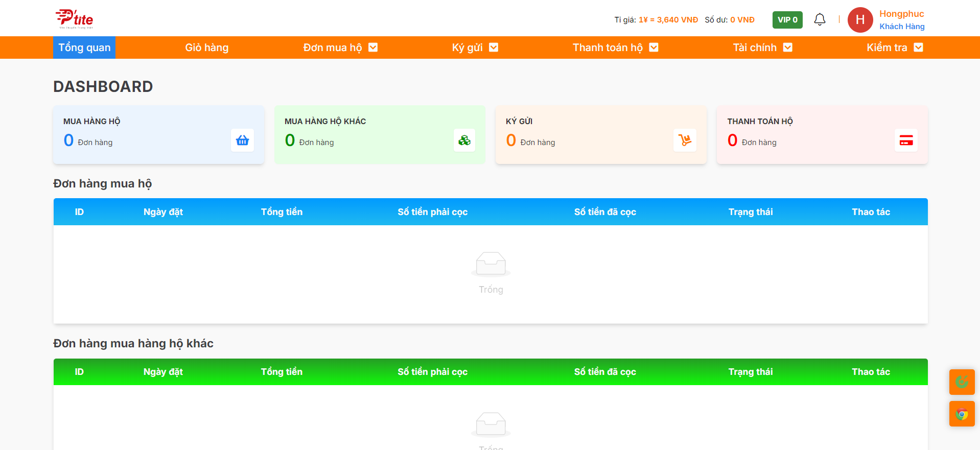Image resolution: width=980 pixels, height=450 pixels.
Task: Open the Thanh toán hộ menu label
Action: tap(608, 48)
